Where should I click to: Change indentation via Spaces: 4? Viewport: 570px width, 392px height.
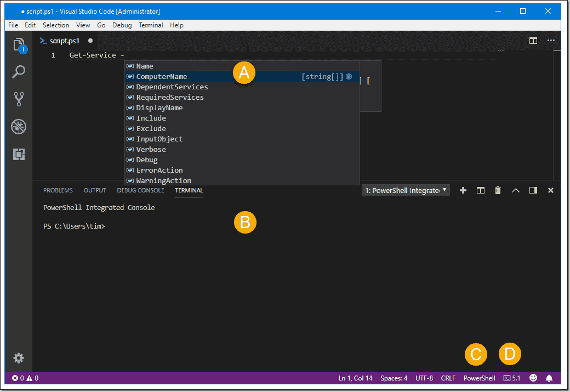[x=394, y=378]
